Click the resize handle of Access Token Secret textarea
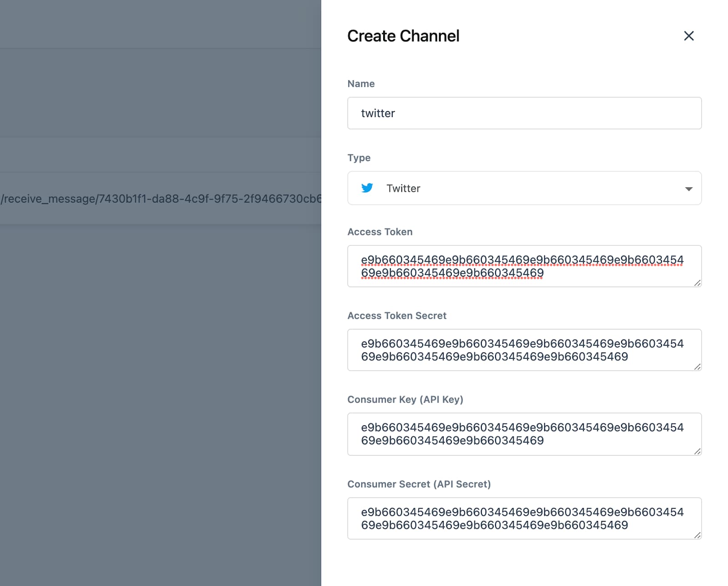Viewport: 728px width, 586px height. (698, 367)
